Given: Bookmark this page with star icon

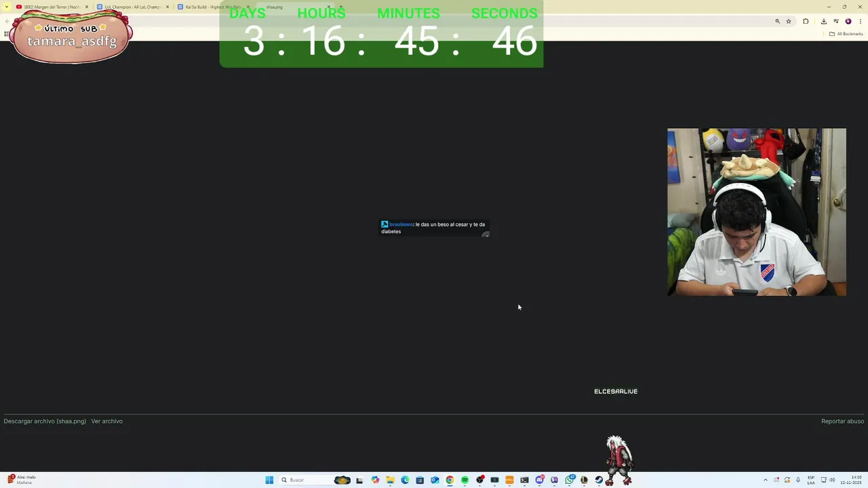Looking at the screenshot, I should 789,21.
